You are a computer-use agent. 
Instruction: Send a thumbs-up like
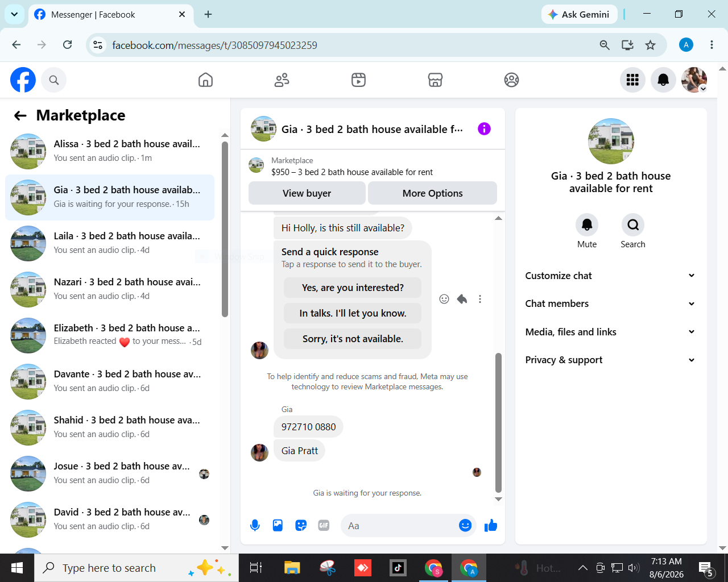click(x=491, y=526)
